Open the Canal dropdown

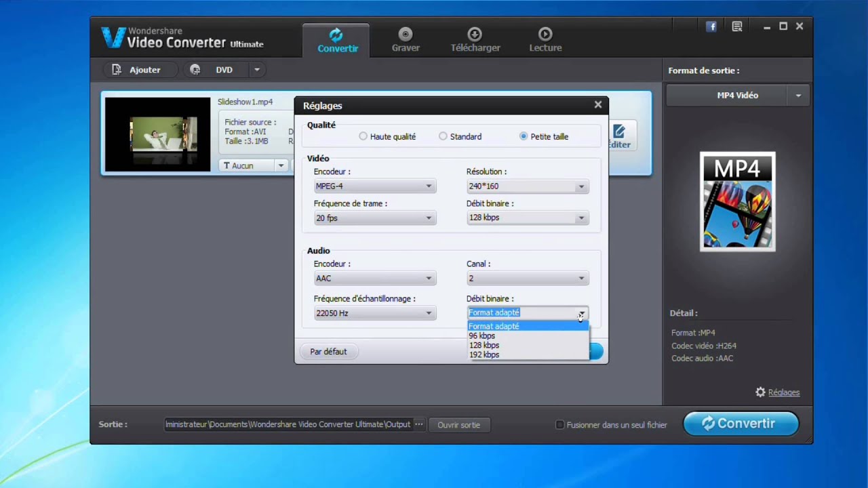(528, 279)
